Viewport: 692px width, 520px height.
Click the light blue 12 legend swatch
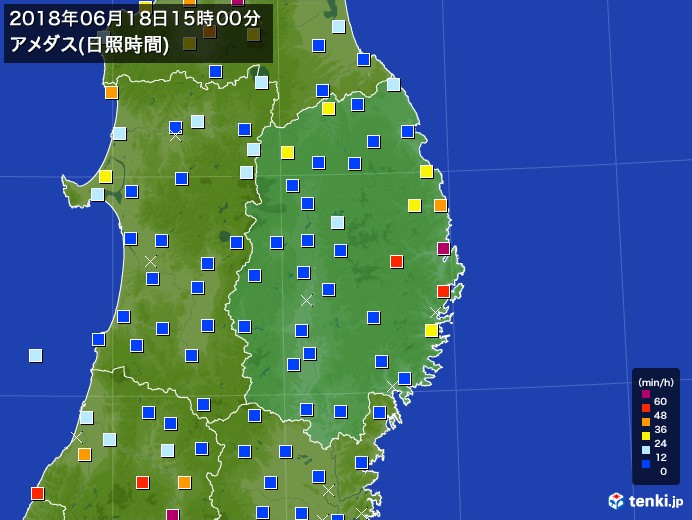646,450
